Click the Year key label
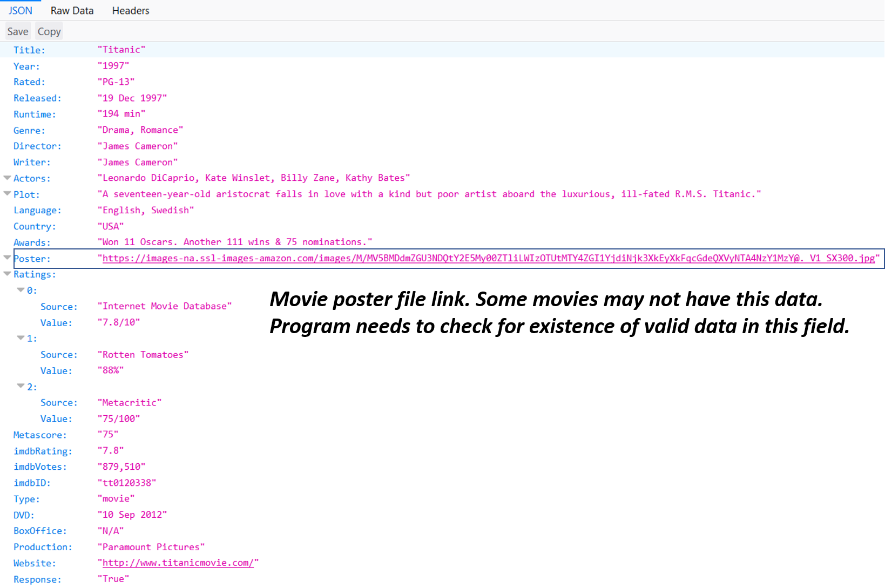 point(26,66)
